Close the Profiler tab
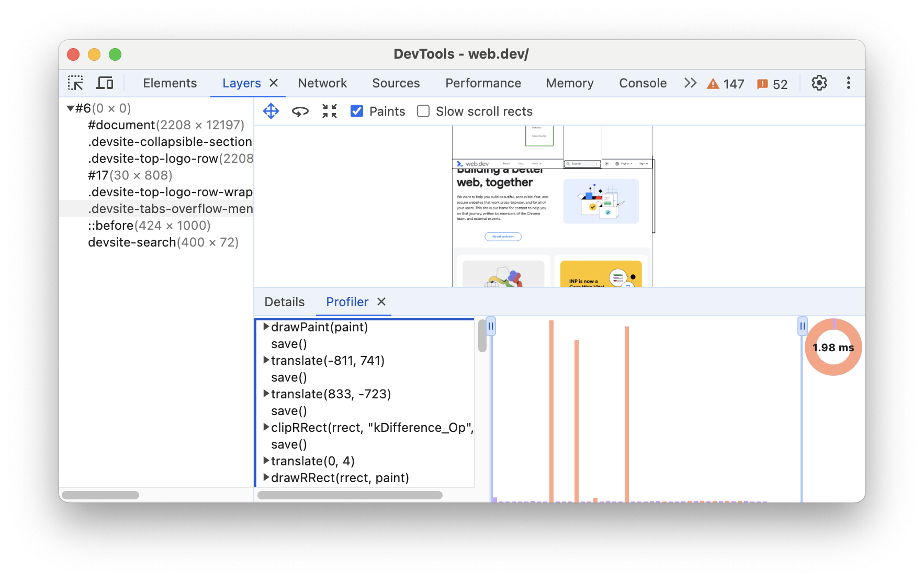924x580 pixels. (x=381, y=302)
